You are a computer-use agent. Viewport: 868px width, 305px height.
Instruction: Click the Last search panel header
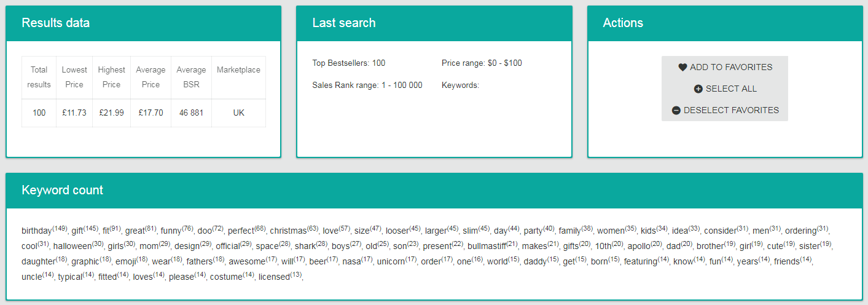pyautogui.click(x=434, y=23)
